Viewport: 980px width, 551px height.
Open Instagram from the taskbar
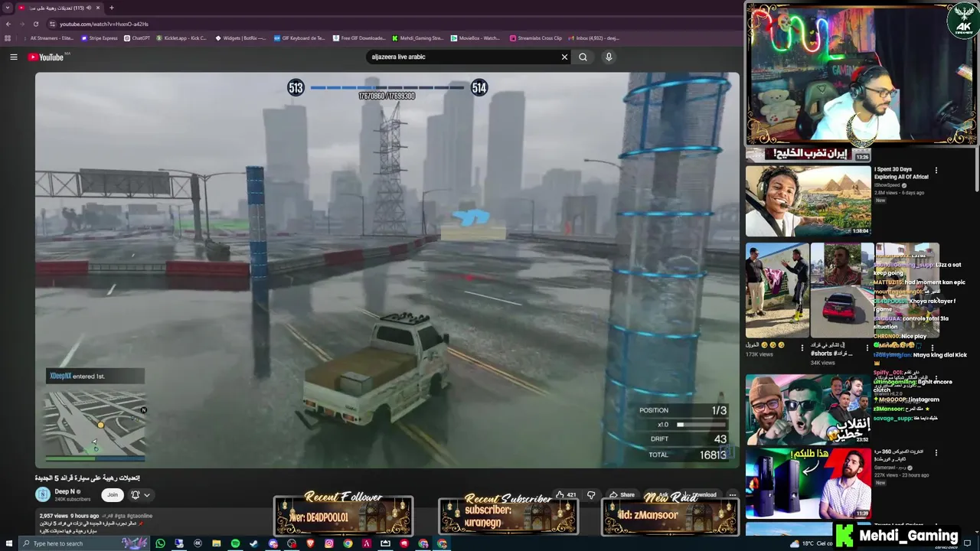coord(329,543)
